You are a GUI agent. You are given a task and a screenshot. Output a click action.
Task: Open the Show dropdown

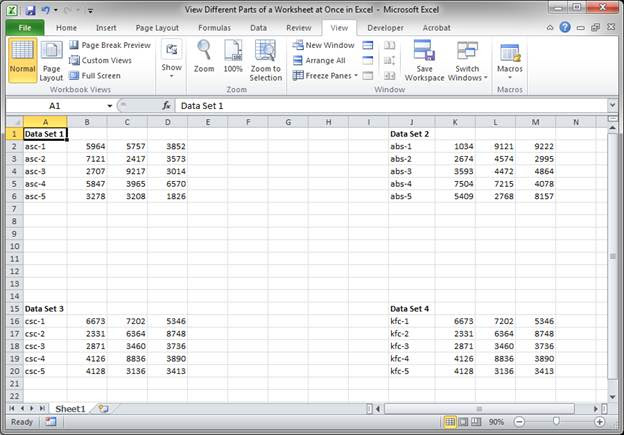coord(172,60)
